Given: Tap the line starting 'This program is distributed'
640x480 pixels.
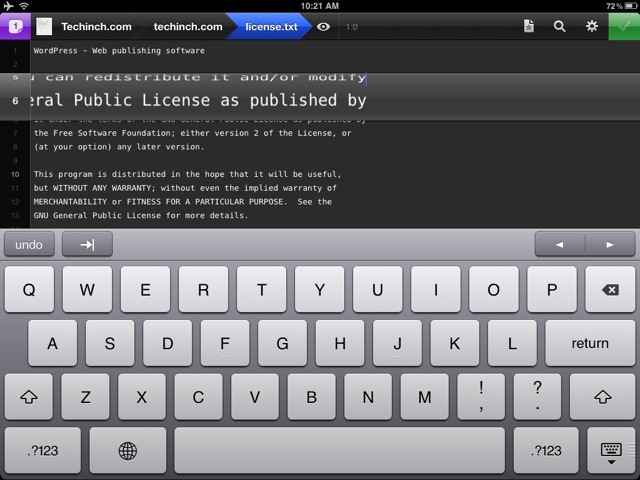Looking at the screenshot, I should [187, 174].
